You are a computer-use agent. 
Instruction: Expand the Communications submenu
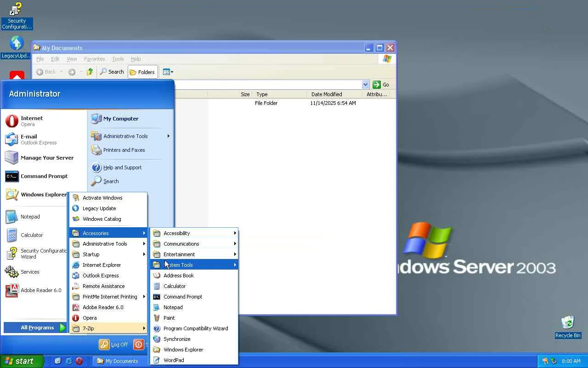pos(194,244)
